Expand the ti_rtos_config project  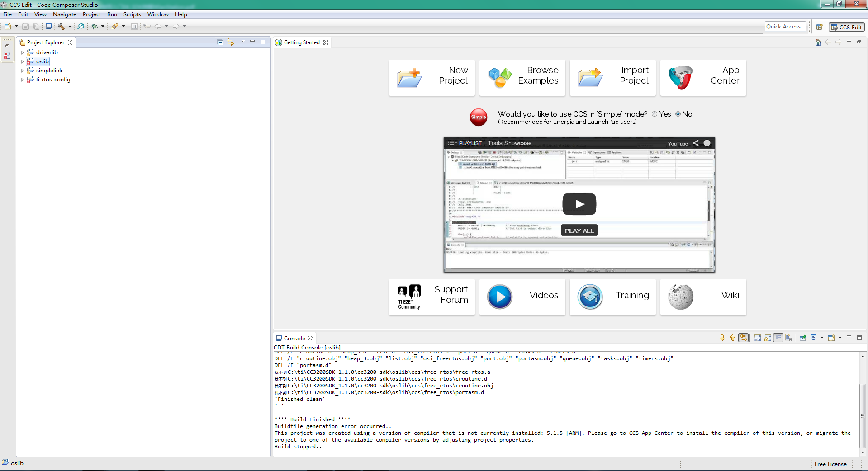pyautogui.click(x=22, y=80)
